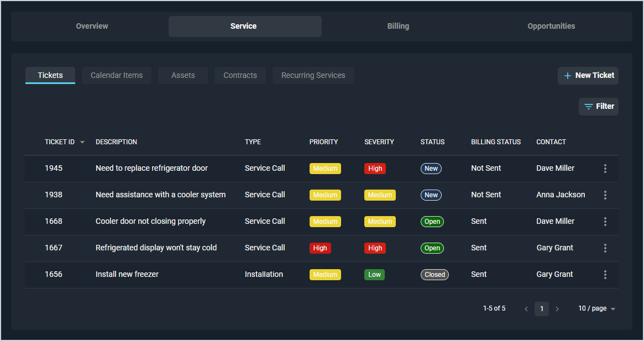Open the Assets sub-tab

point(183,76)
